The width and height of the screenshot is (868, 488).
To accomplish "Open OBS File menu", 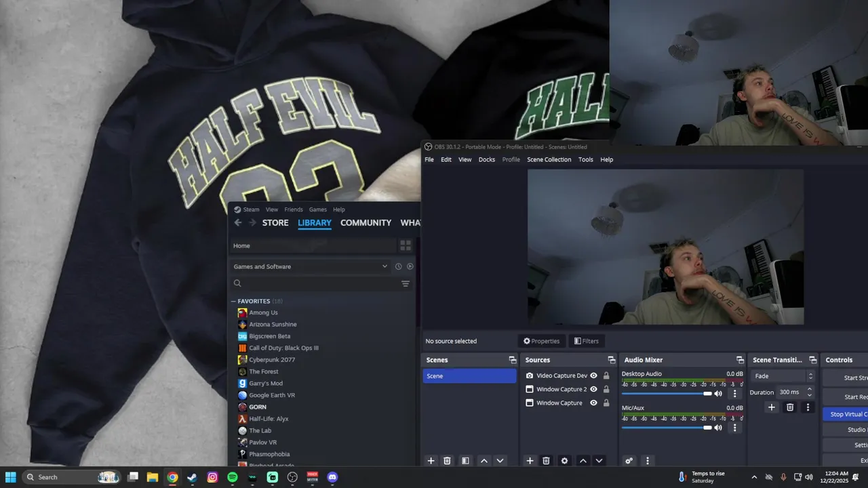I will click(x=429, y=159).
